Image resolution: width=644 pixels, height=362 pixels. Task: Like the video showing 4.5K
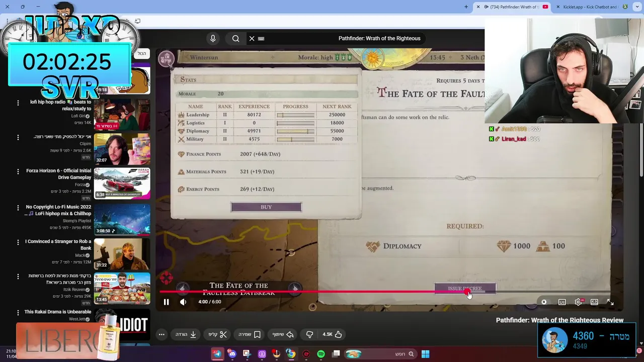coord(332,334)
